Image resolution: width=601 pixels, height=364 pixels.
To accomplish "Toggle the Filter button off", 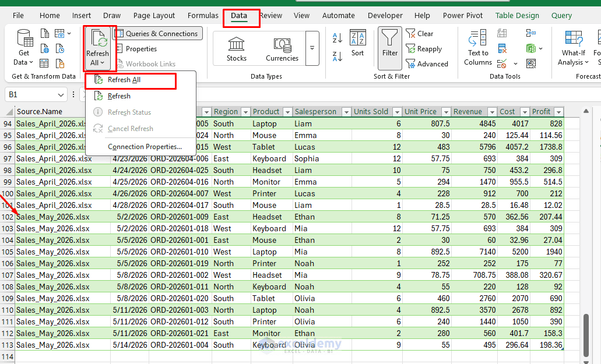I will 390,47.
